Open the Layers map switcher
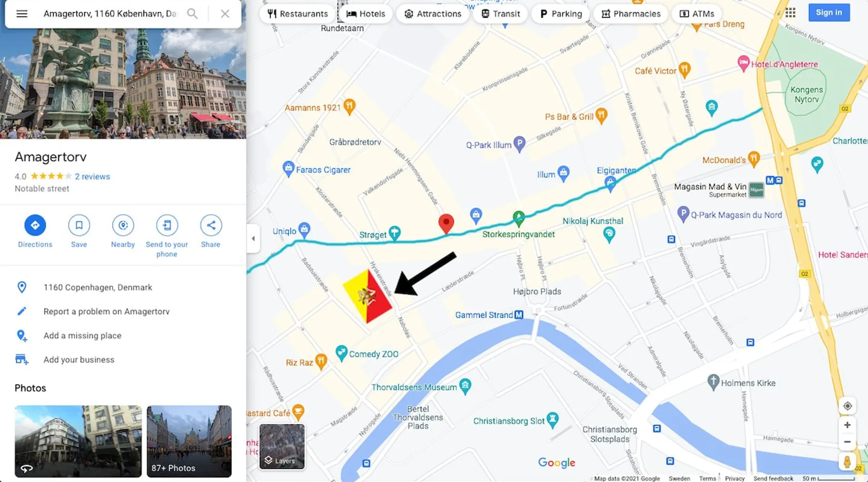 (x=282, y=446)
